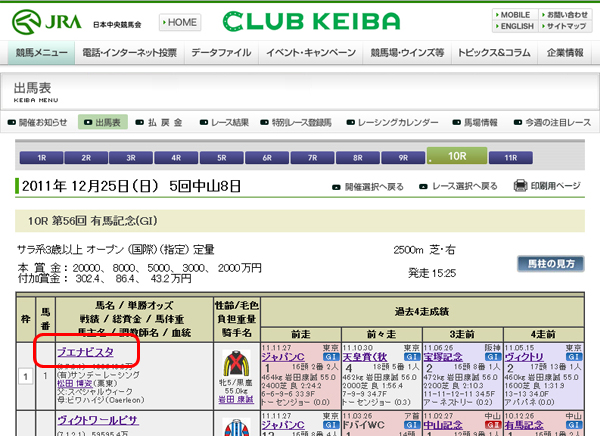The height and width of the screenshot is (436, 600).
Task: Click the 馬柱の見方 button
Action: [x=551, y=264]
